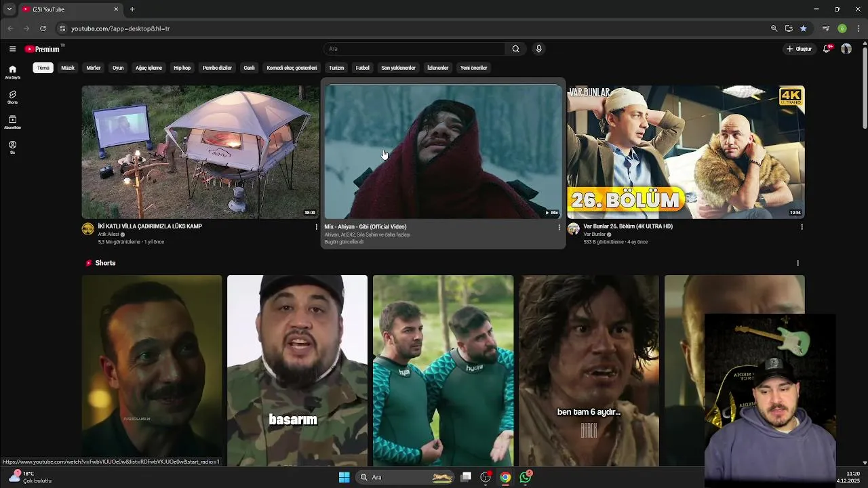Image resolution: width=868 pixels, height=488 pixels.
Task: Open title İKİ KATLI VİLLA ÇADIRIMIZLA LÜKS KAMP
Action: (x=150, y=226)
